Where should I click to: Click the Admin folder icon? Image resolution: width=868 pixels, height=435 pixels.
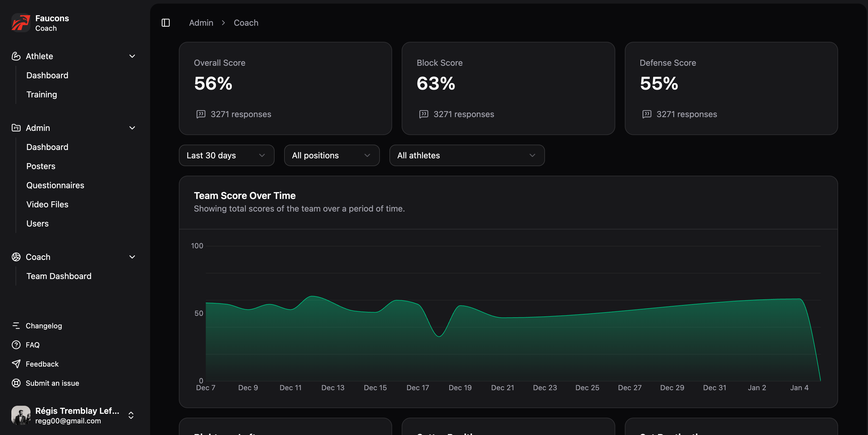pos(16,128)
